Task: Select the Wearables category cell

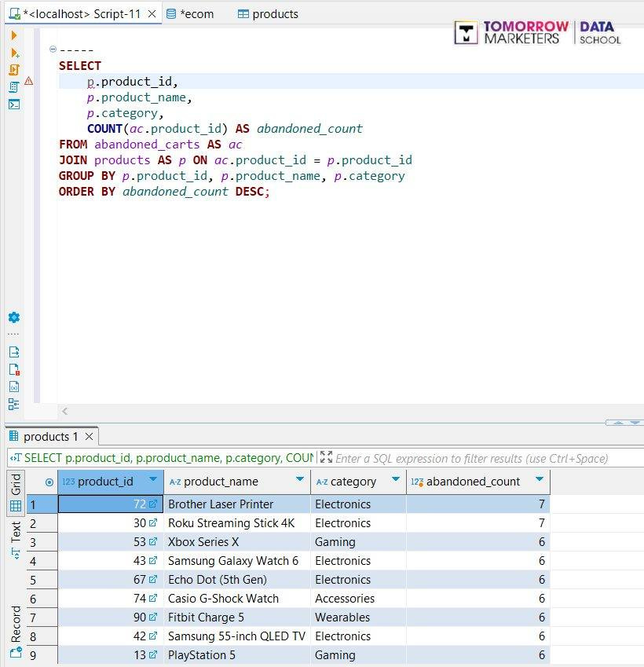Action: (358, 618)
